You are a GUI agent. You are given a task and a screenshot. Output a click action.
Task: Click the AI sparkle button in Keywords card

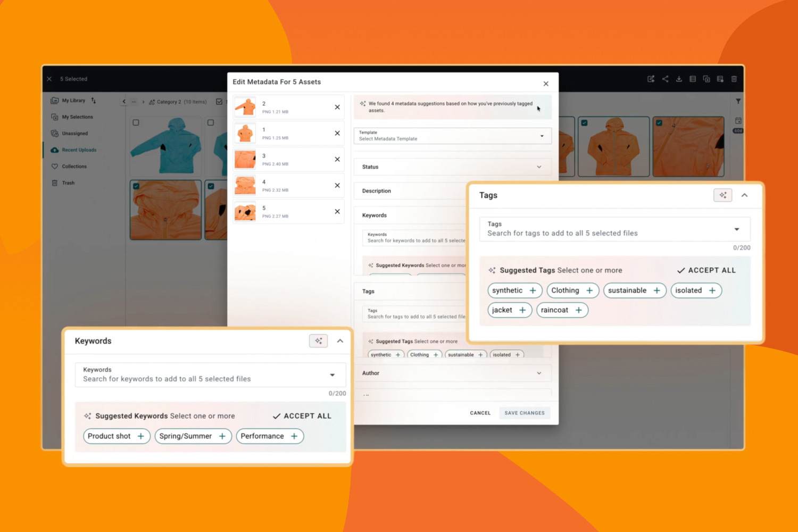[319, 341]
